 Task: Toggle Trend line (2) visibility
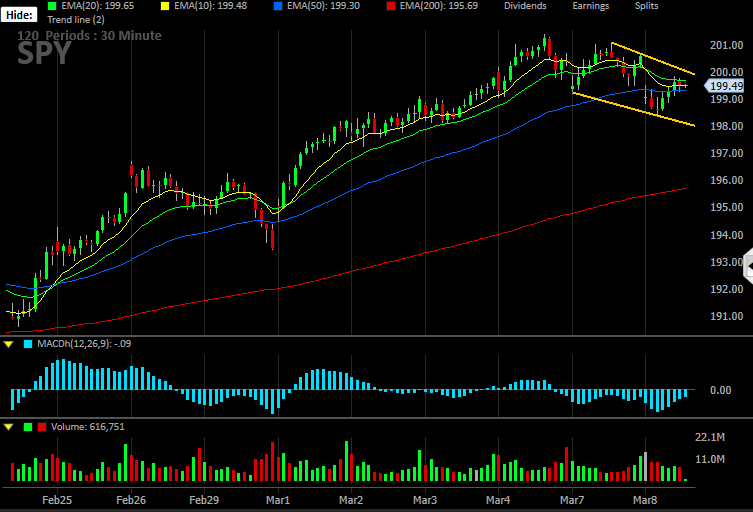[76, 20]
